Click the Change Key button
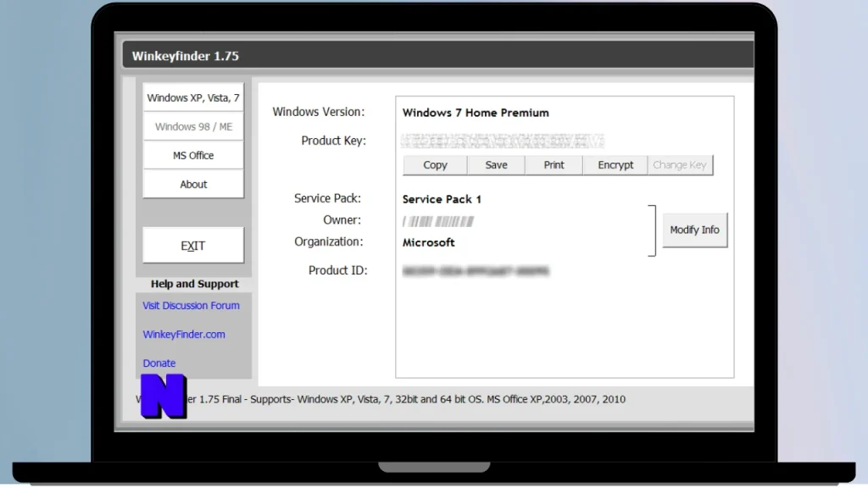The image size is (868, 488). tap(680, 165)
